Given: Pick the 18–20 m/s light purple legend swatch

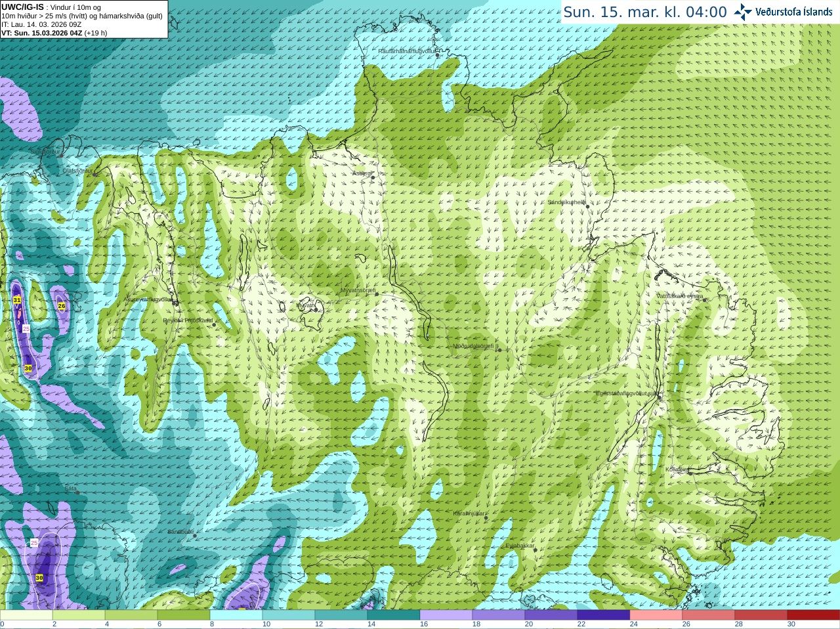Looking at the screenshot, I should [499, 615].
